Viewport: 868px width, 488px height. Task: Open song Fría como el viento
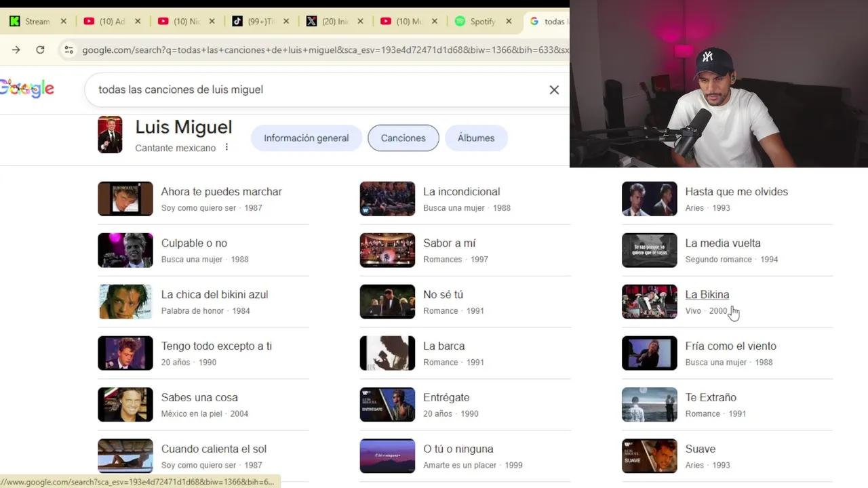pyautogui.click(x=730, y=346)
